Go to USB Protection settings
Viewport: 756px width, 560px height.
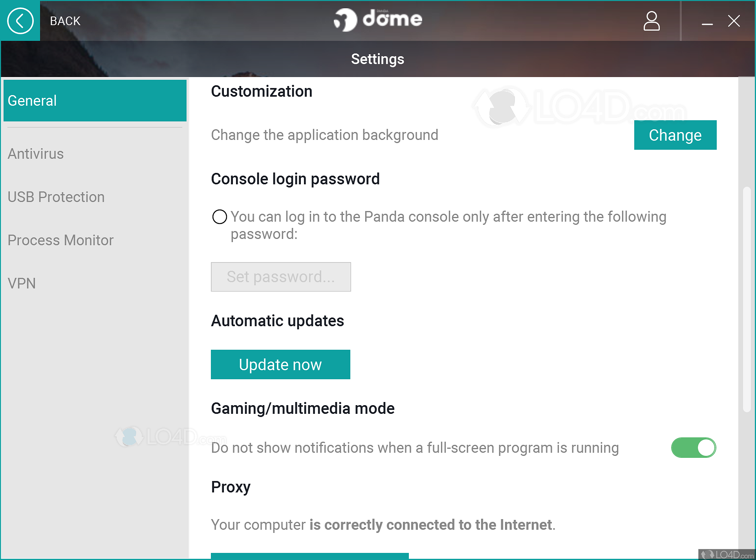[x=56, y=197]
